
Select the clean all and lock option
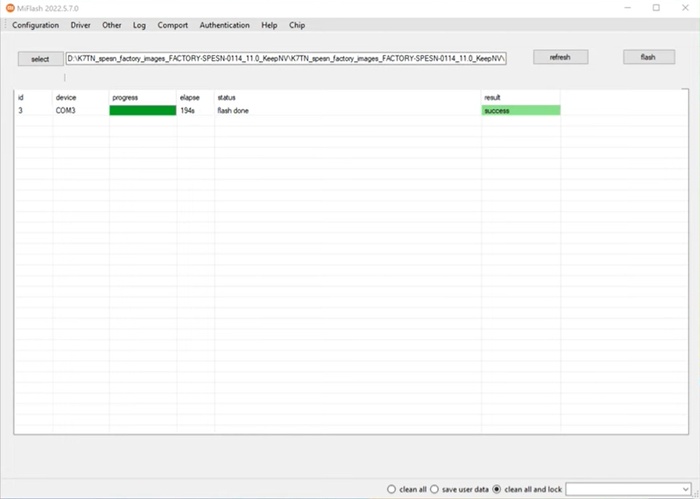(x=498, y=489)
